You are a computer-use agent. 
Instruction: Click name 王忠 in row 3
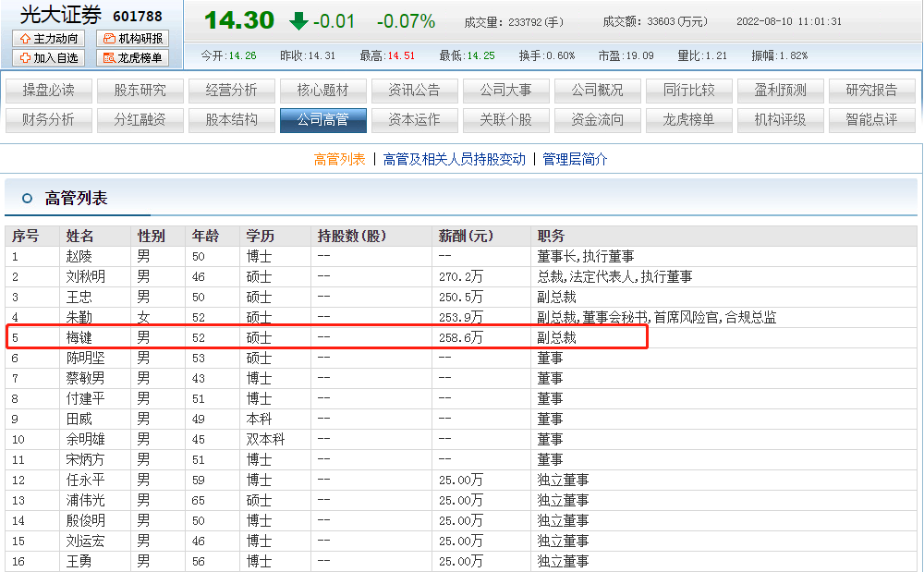coord(79,298)
